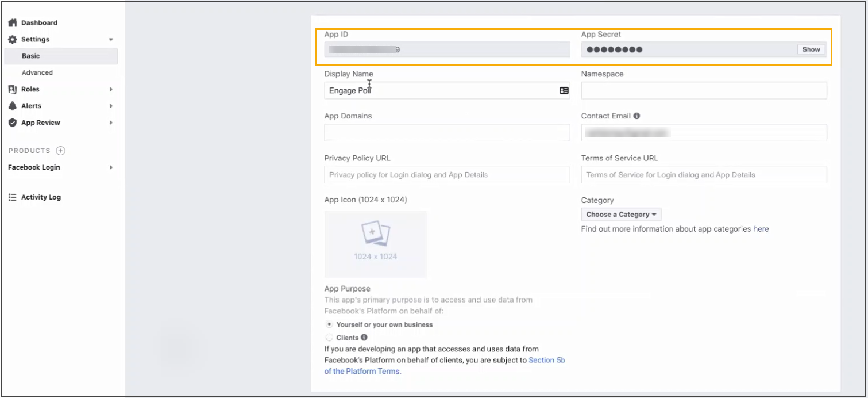This screenshot has height=398, width=868.
Task: Click the App Review shield icon
Action: point(13,123)
